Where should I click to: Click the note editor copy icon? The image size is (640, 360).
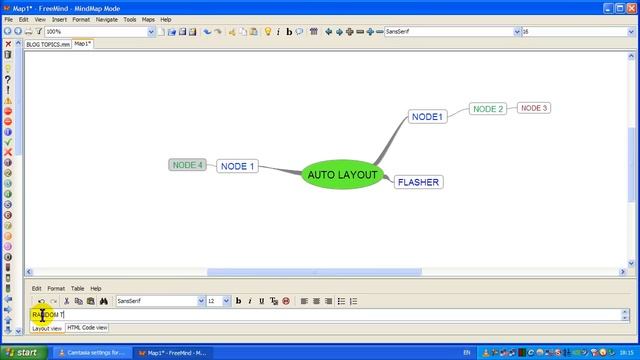click(x=79, y=301)
